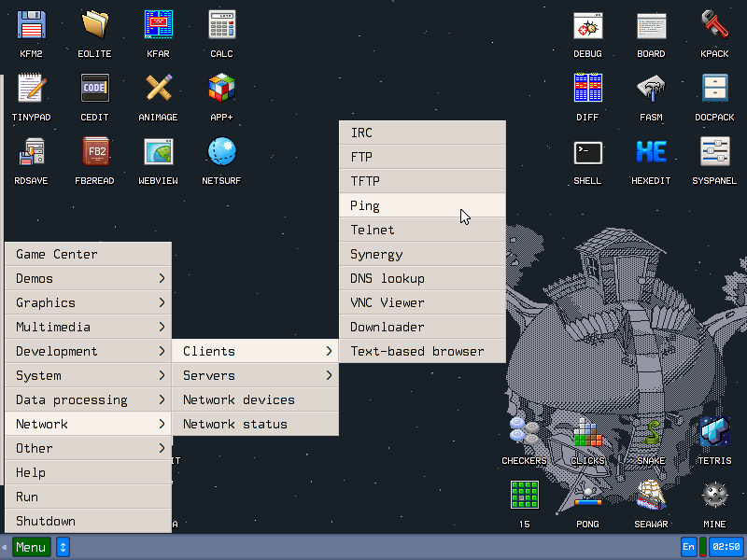Screen dimensions: 747x560
Task: Open the KFM2 file manager icon
Action: click(x=32, y=25)
